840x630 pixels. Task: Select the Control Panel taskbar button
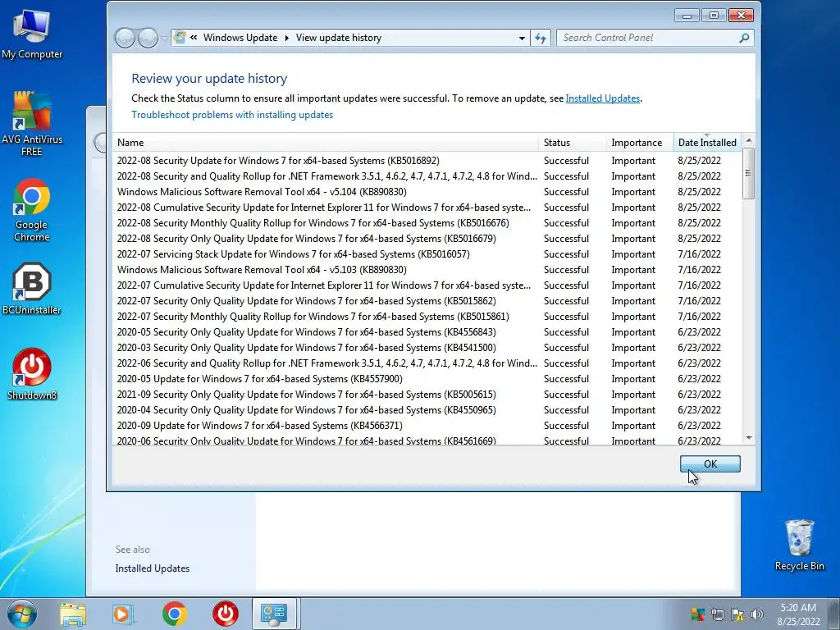(274, 614)
